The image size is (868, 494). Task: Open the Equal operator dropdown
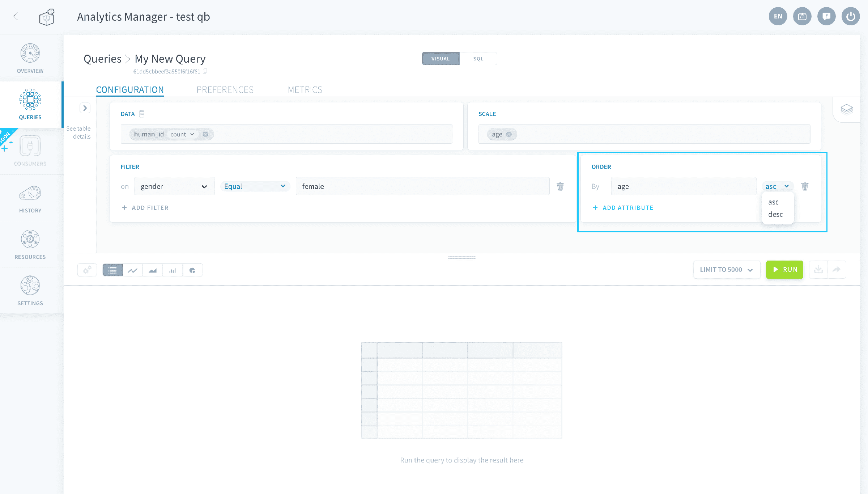[255, 186]
